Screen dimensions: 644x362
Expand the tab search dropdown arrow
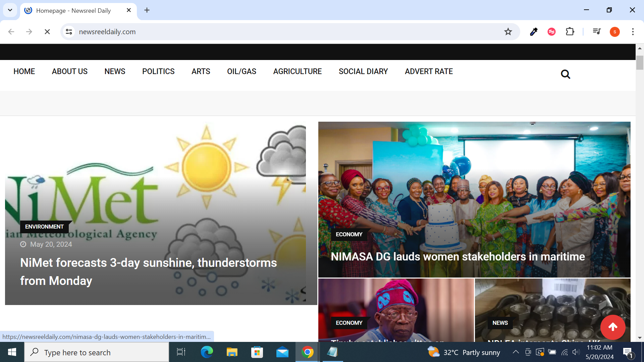tap(10, 10)
